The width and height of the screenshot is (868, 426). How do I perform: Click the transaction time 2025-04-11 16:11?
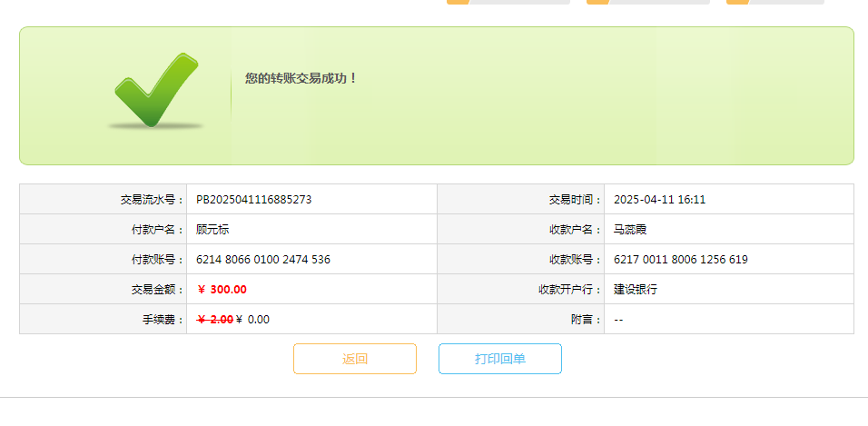click(x=659, y=200)
